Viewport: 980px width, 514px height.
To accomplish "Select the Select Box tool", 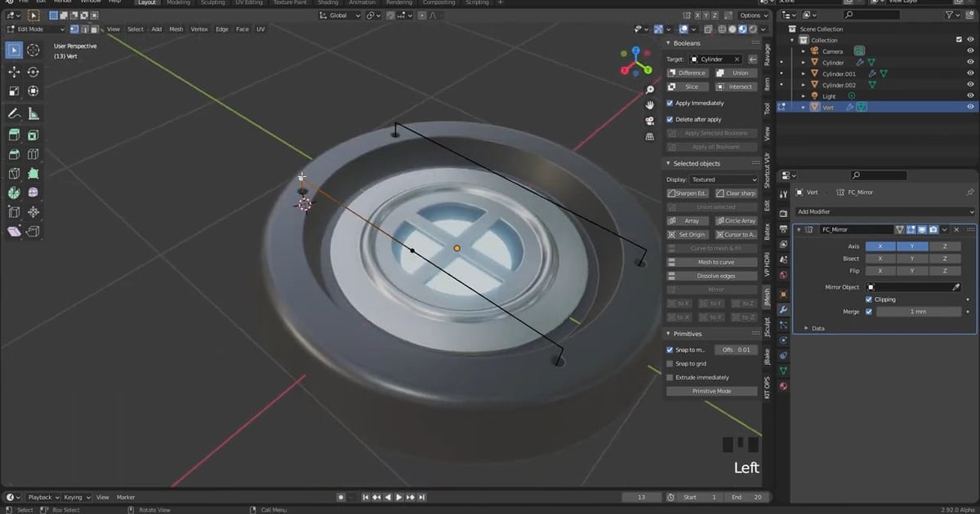I will click(14, 51).
